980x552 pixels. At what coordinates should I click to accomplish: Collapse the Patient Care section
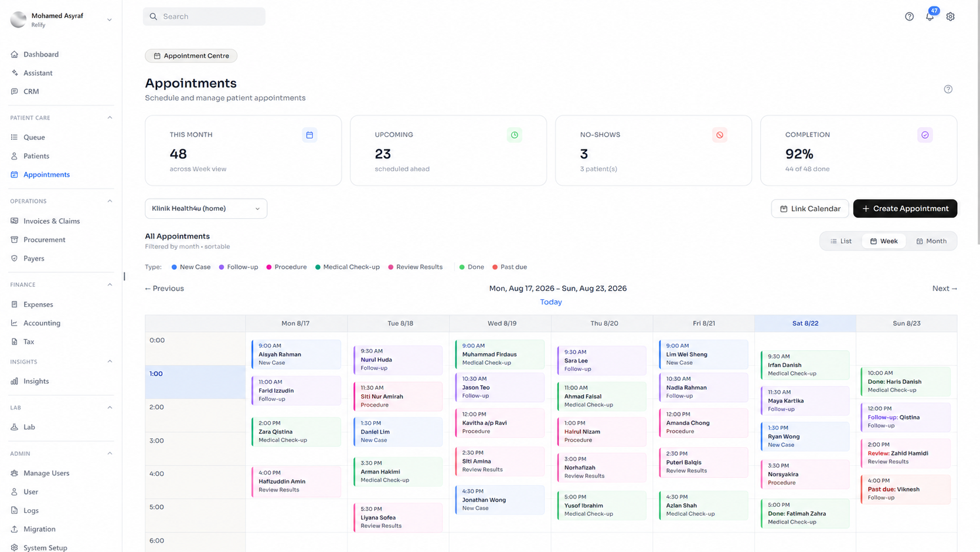pyautogui.click(x=110, y=118)
